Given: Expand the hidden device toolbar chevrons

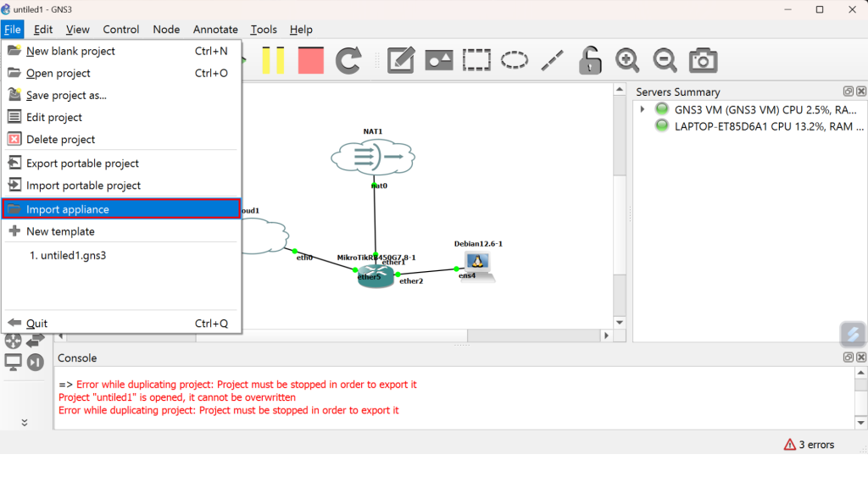Looking at the screenshot, I should point(24,422).
